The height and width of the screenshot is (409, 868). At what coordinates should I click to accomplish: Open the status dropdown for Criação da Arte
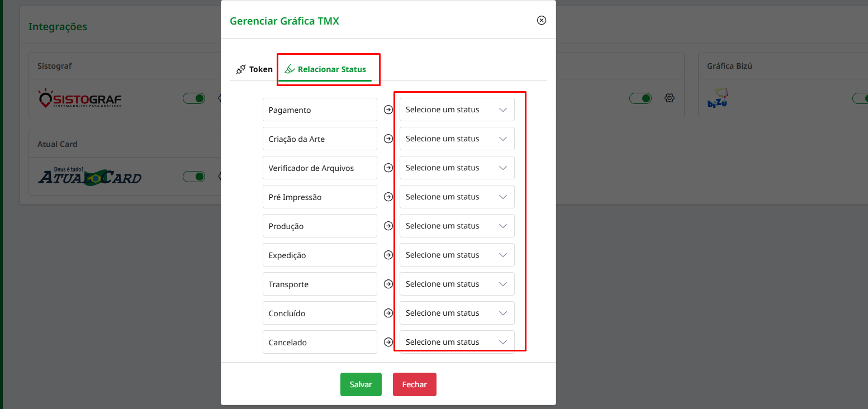pos(457,139)
